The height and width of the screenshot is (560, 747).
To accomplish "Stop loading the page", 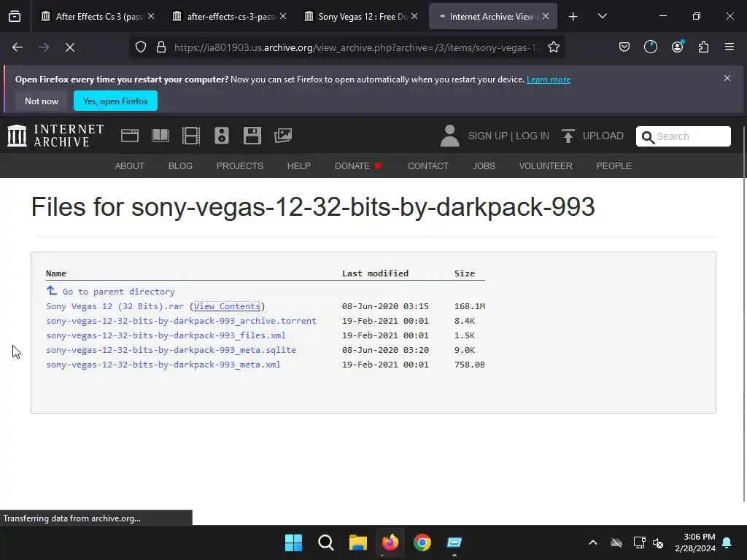I will coord(70,47).
